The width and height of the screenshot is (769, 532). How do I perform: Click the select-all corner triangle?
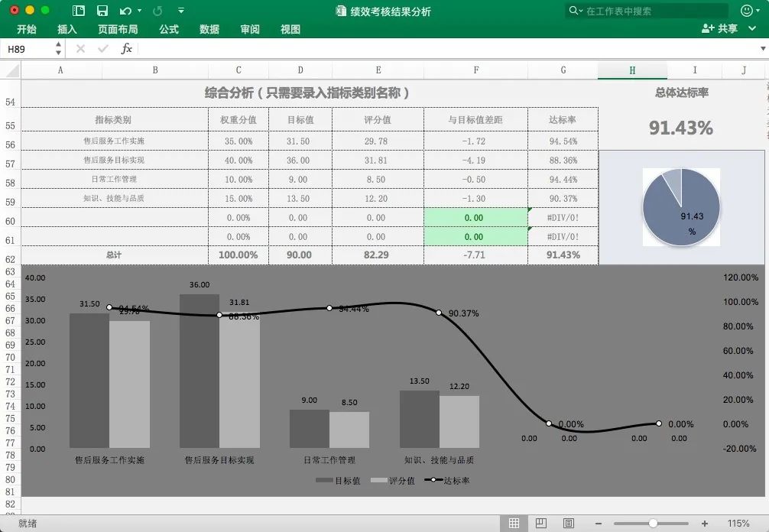(11, 70)
